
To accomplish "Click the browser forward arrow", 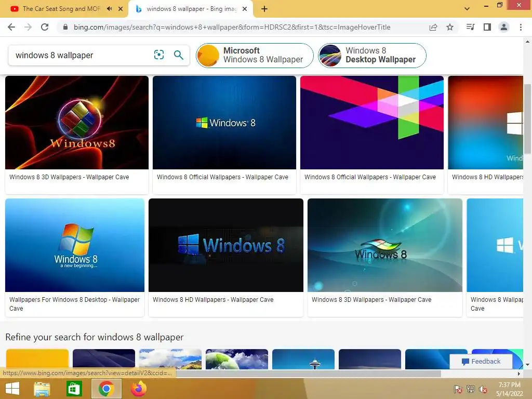I will point(28,27).
